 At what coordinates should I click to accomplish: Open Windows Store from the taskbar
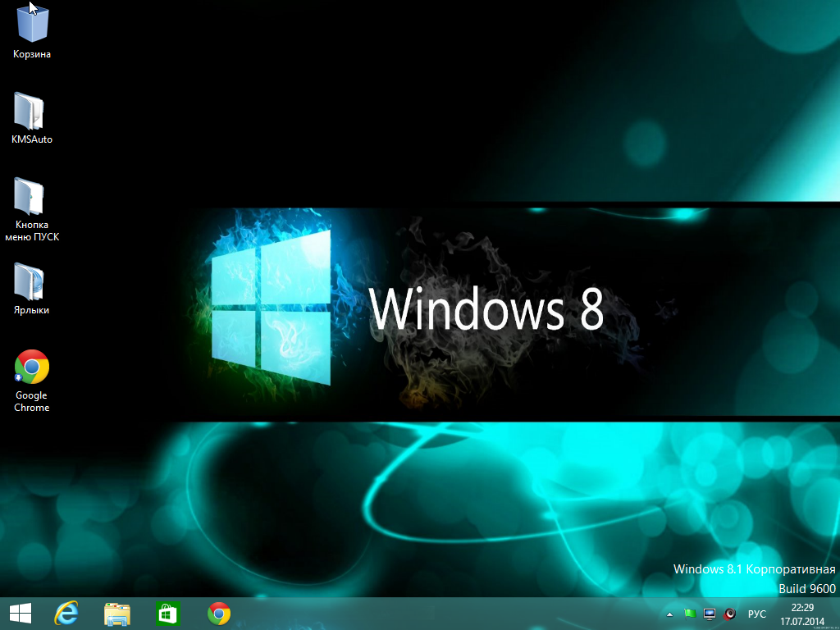click(x=167, y=614)
